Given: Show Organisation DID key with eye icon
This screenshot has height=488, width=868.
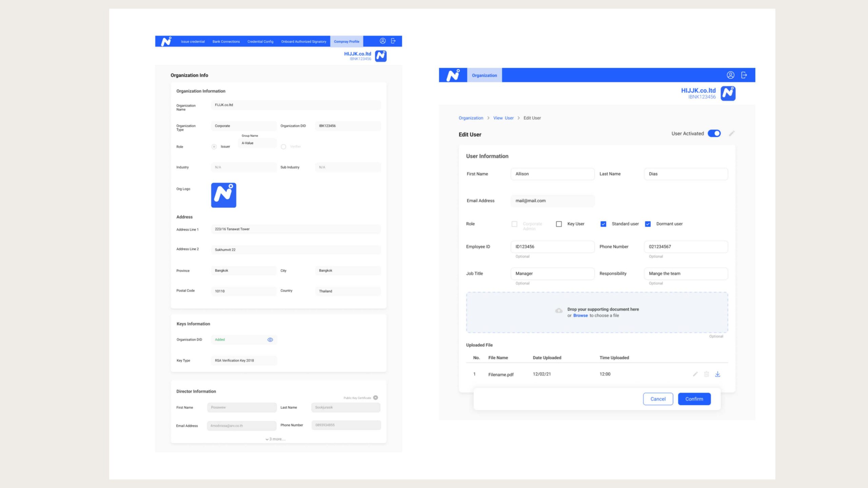Looking at the screenshot, I should pyautogui.click(x=270, y=340).
